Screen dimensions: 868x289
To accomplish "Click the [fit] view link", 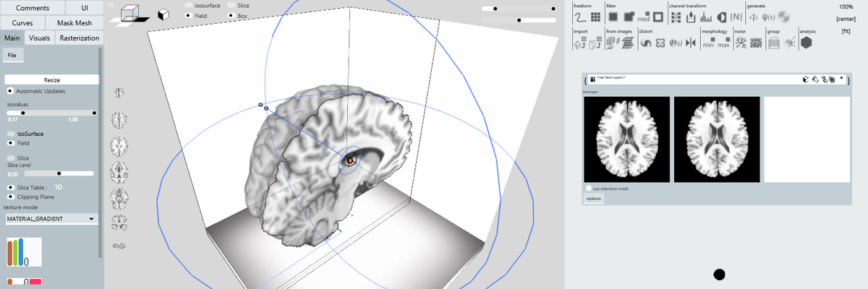I will click(x=846, y=31).
